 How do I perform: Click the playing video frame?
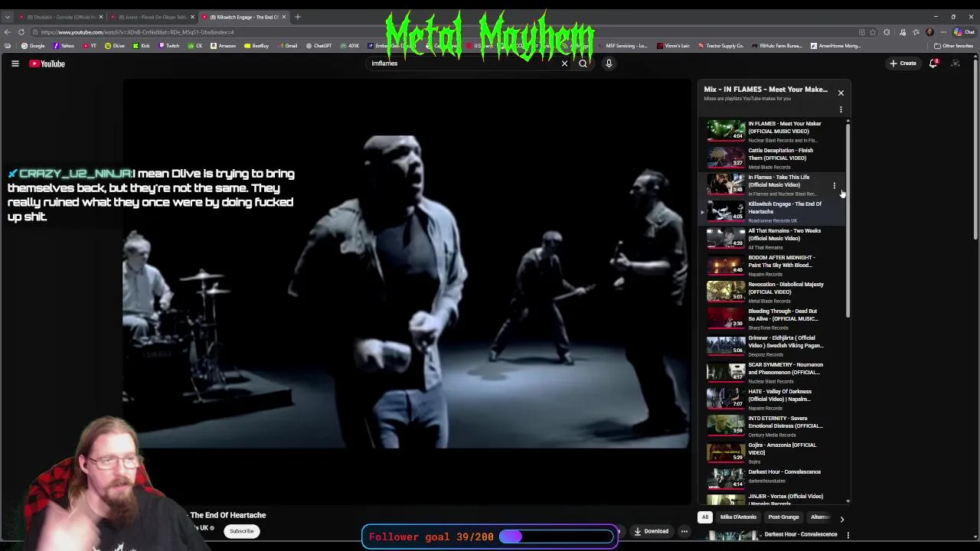point(407,291)
